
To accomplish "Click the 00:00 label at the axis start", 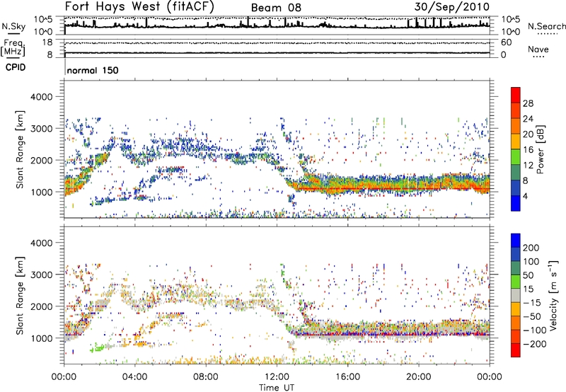I will click(x=64, y=377).
